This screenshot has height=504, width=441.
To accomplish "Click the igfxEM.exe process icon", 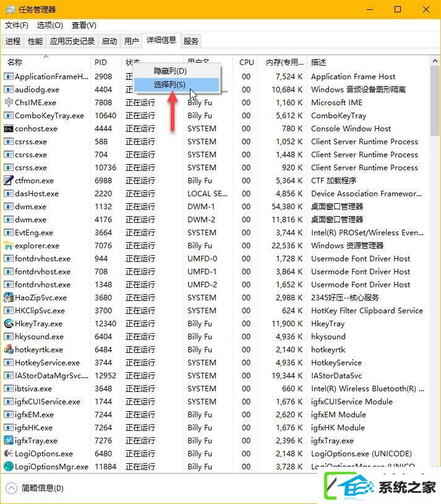I will tap(9, 415).
